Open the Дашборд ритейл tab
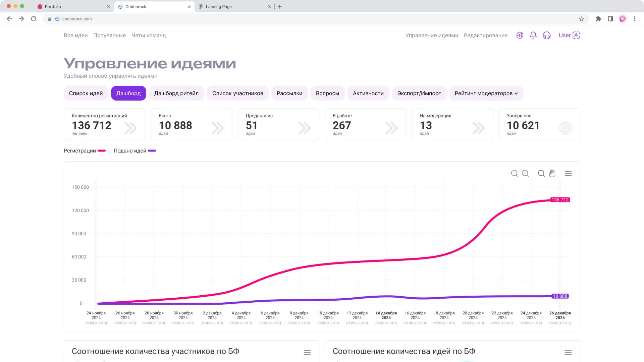644x362 pixels. (x=176, y=93)
